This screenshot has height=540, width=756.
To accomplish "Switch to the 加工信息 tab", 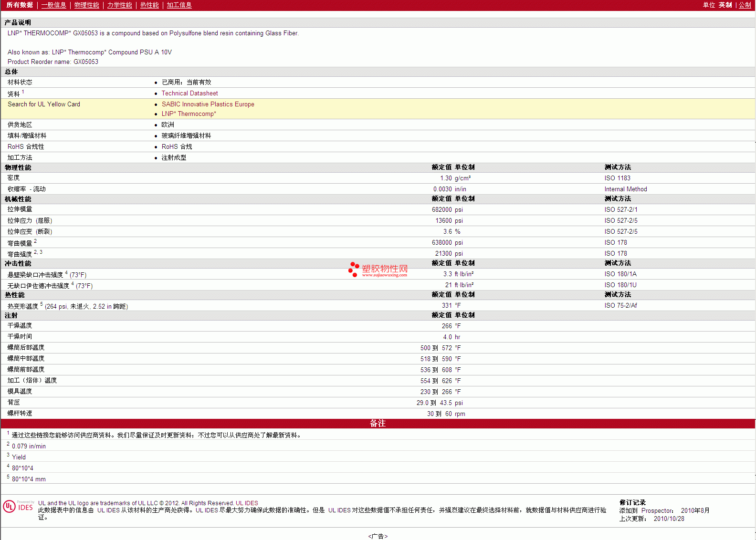I will tap(179, 5).
